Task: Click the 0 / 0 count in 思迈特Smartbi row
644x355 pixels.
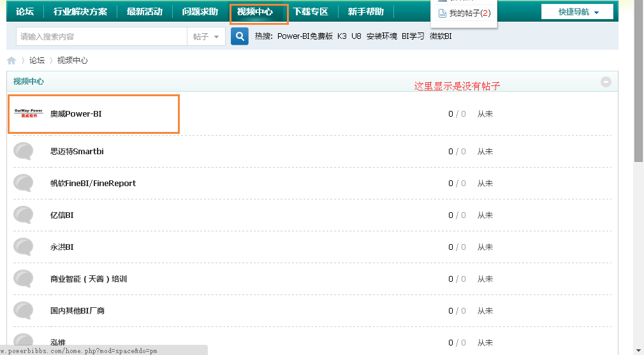Action: click(457, 152)
